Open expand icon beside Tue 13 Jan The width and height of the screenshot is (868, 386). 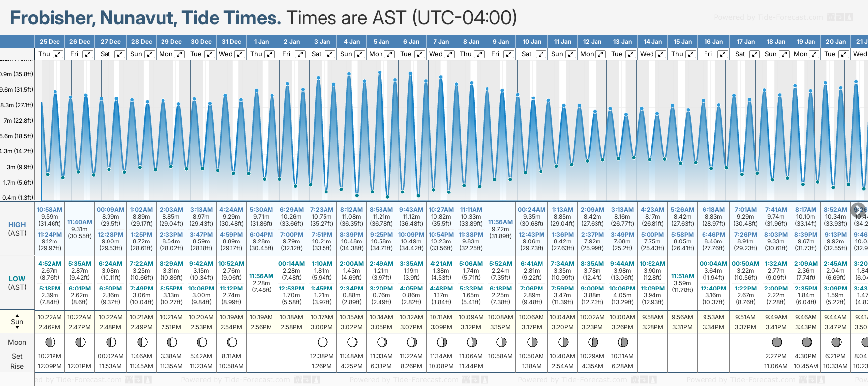[630, 54]
